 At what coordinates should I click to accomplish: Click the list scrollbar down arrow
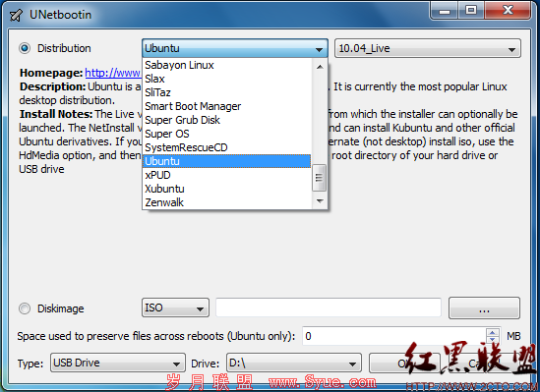(320, 200)
